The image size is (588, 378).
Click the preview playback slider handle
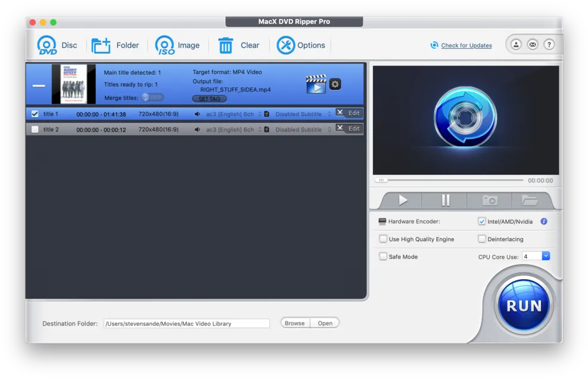(x=381, y=180)
